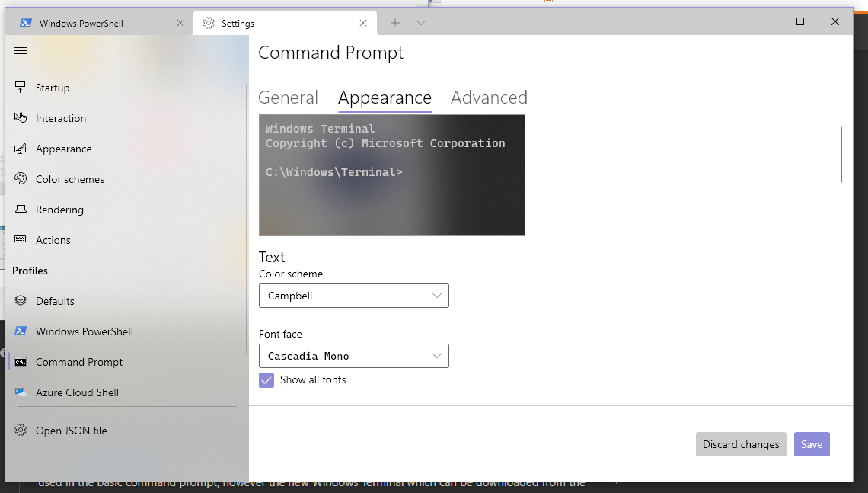Click Open JSON file entry
This screenshot has width=868, height=493.
click(126, 431)
